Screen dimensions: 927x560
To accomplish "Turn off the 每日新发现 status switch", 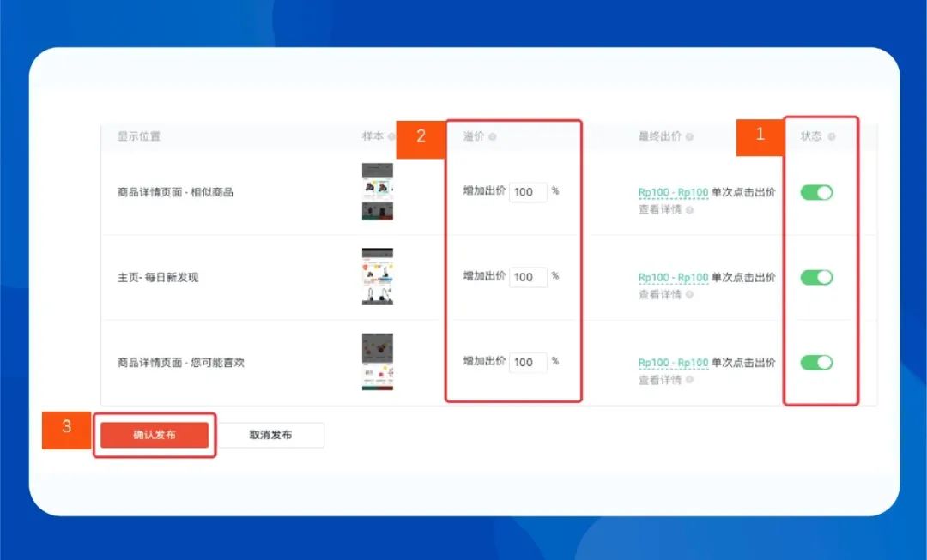I will [x=816, y=277].
